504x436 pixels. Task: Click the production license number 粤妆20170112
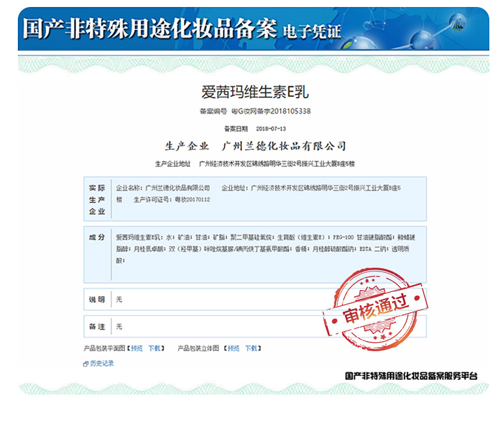pyautogui.click(x=193, y=200)
